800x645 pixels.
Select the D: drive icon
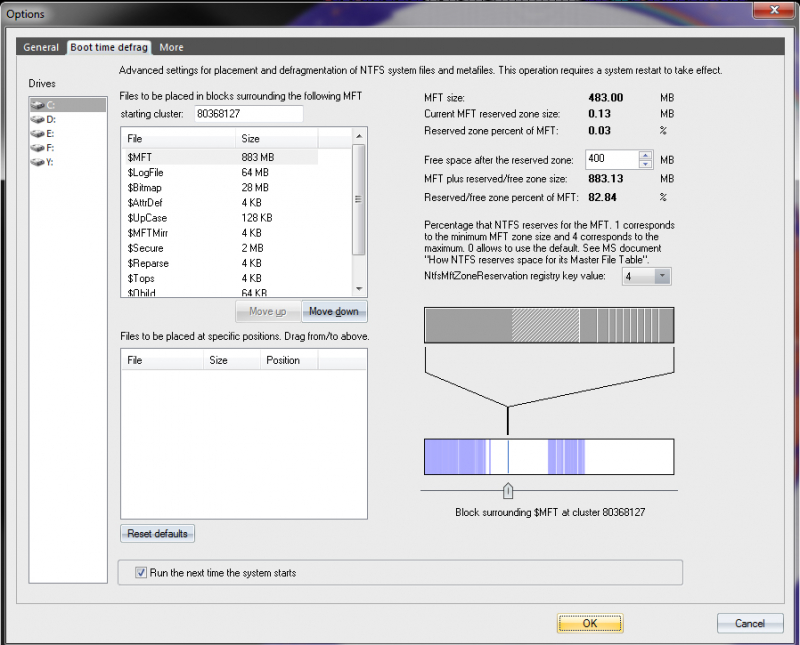pyautogui.click(x=37, y=119)
